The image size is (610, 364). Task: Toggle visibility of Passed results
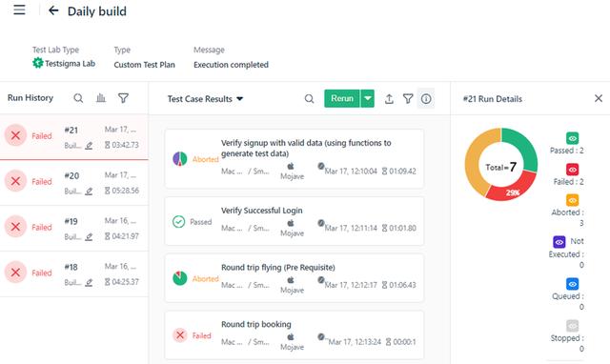(x=572, y=138)
